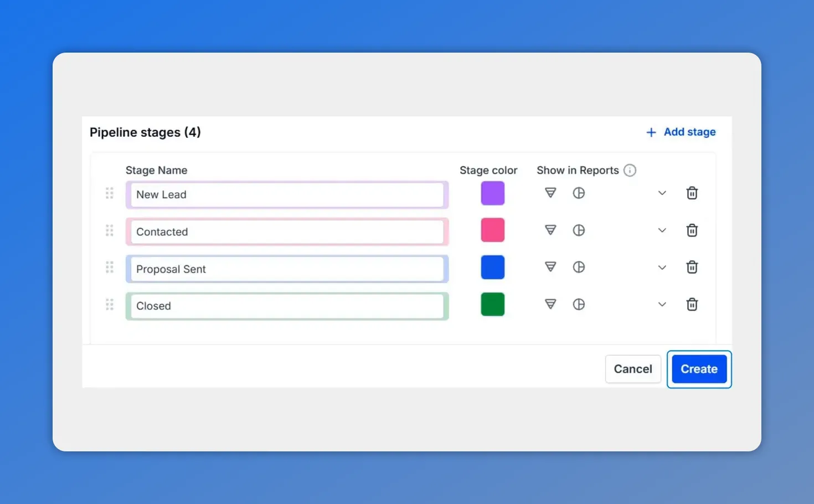Image resolution: width=814 pixels, height=504 pixels.
Task: Open the dropdown on the Contacted row
Action: 662,230
